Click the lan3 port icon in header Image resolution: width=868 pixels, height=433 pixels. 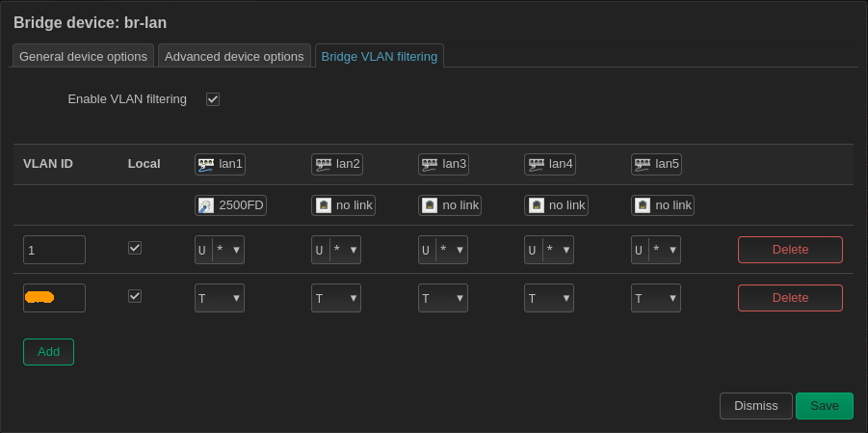pos(430,164)
